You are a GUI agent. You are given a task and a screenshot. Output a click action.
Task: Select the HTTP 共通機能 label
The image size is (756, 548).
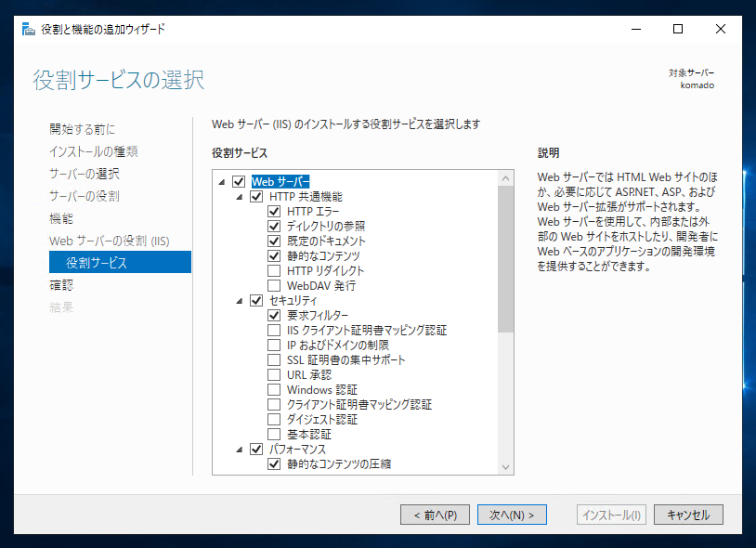(x=306, y=197)
